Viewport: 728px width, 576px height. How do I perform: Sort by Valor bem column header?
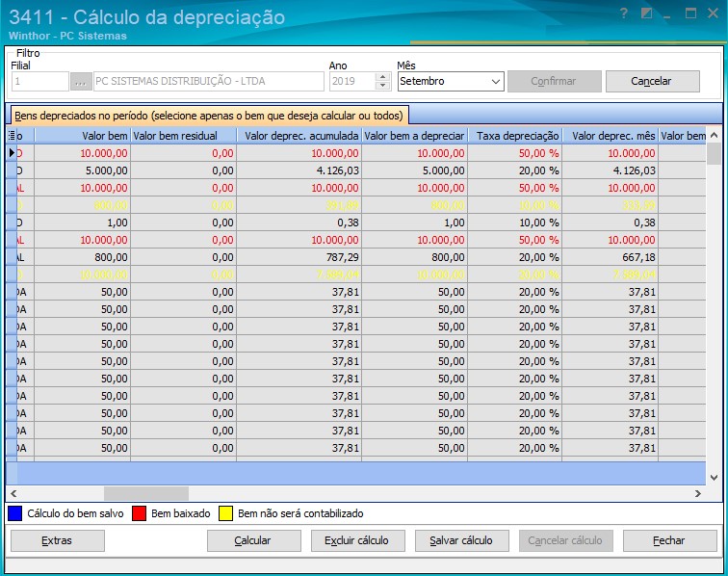(83, 136)
